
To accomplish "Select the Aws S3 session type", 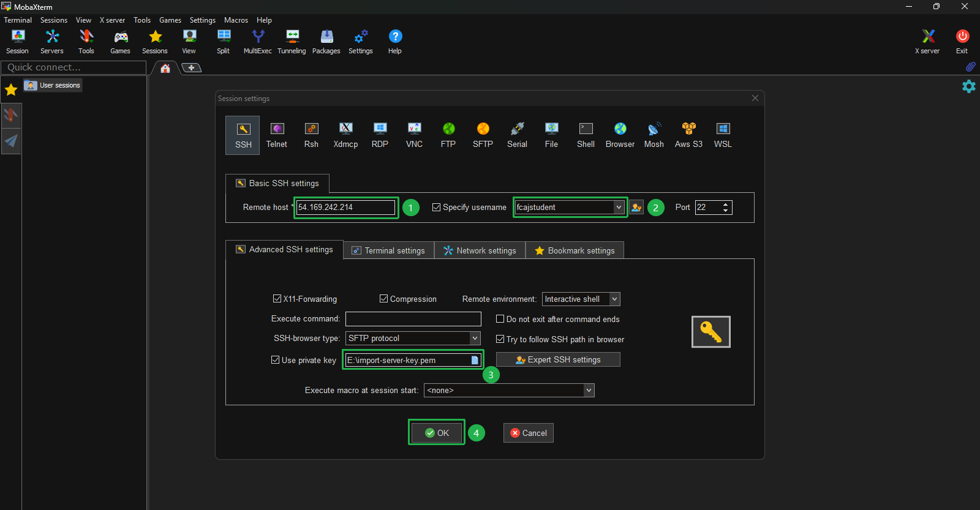I will tap(688, 135).
